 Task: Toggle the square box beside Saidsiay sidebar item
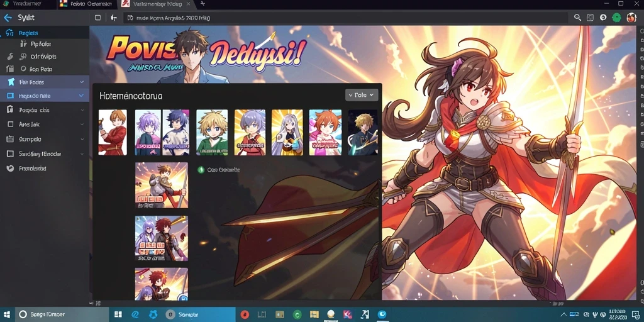pyautogui.click(x=11, y=154)
